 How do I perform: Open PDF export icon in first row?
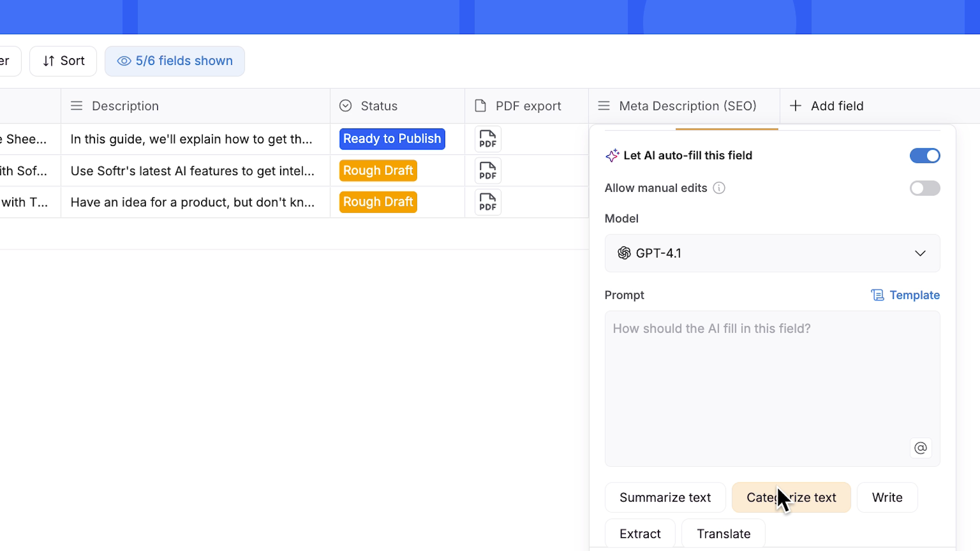click(487, 139)
